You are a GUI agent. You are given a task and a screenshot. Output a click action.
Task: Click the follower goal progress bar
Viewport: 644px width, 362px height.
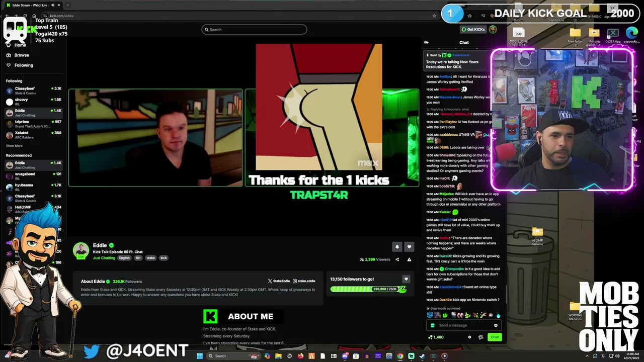tap(368, 289)
